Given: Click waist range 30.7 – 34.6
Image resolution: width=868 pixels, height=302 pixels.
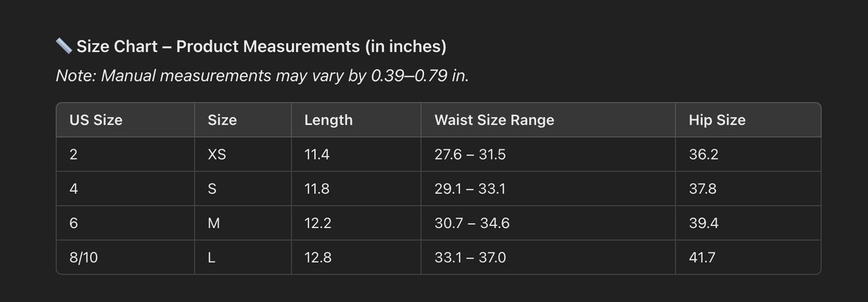Looking at the screenshot, I should 472,223.
